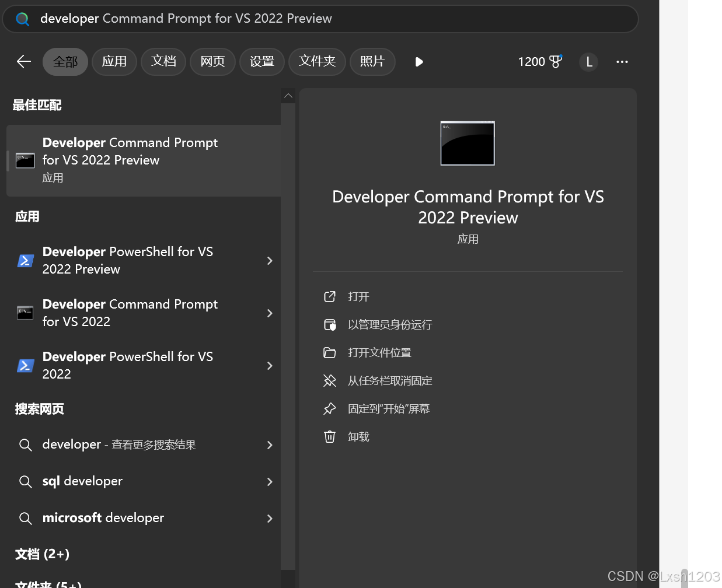Show more filters with play arrow
Viewport: 722px width, 588px height.
coord(419,62)
